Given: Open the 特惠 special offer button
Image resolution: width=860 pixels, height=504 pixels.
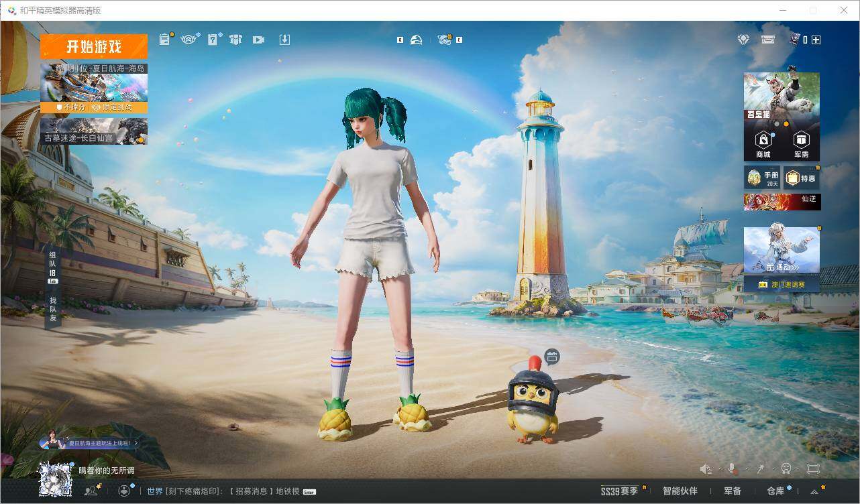Looking at the screenshot, I should pyautogui.click(x=802, y=178).
